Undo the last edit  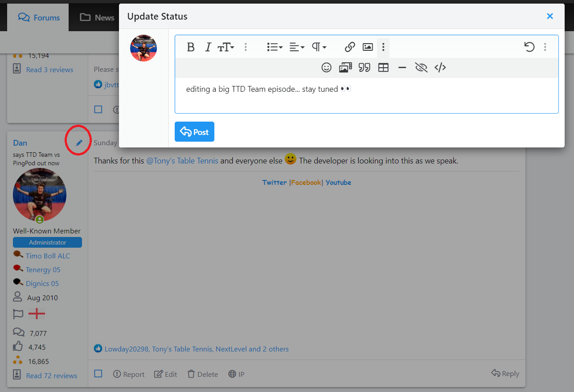tap(529, 47)
